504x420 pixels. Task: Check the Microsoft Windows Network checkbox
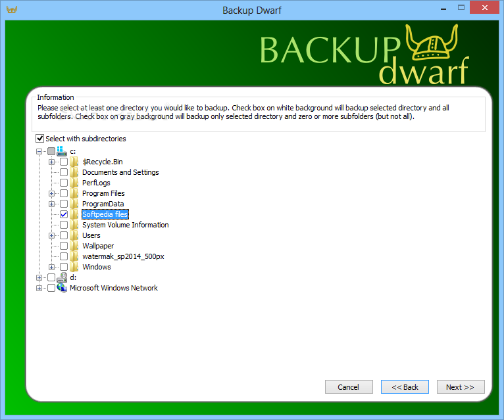click(x=51, y=288)
